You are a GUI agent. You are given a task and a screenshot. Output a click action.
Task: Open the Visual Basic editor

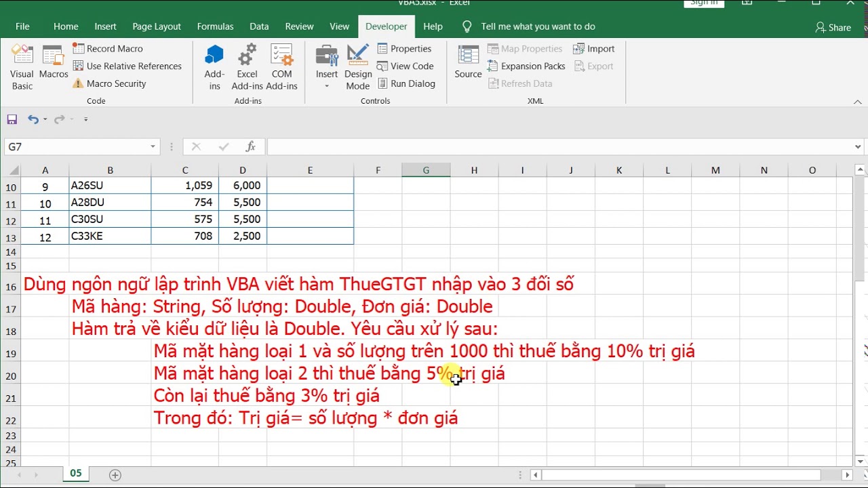(x=22, y=68)
